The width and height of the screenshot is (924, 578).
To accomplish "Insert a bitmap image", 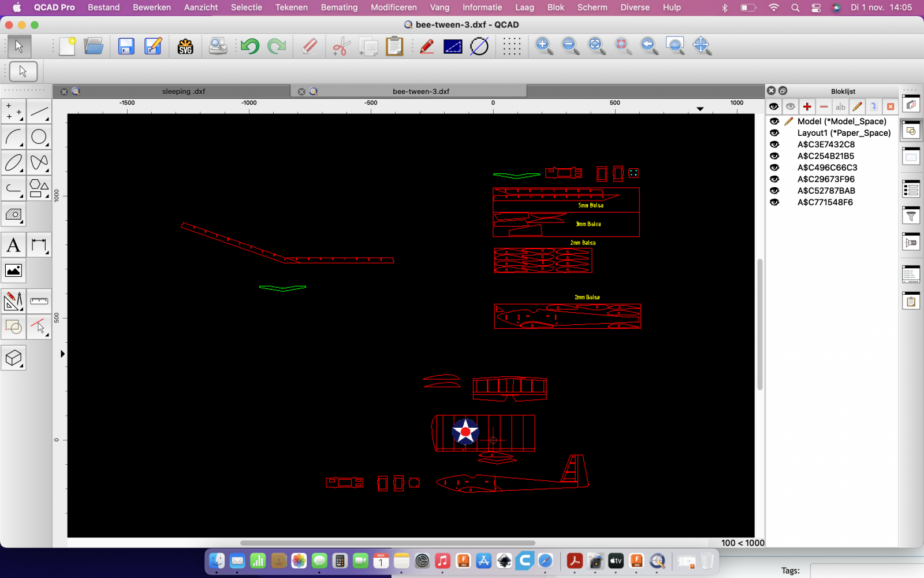I will coord(14,271).
